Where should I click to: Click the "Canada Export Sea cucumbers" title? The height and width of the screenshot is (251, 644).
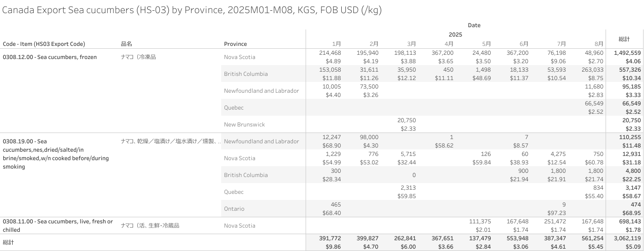tap(192, 10)
